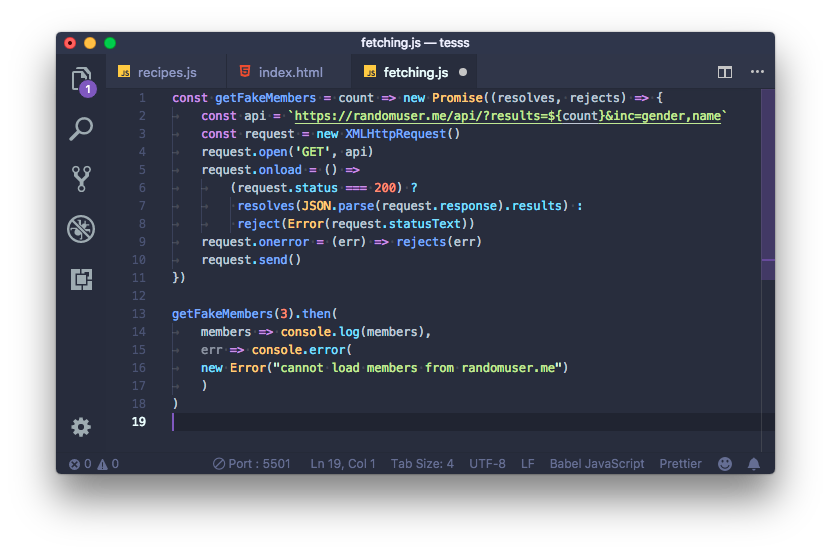Change Tab Size: 4 indentation setting
The width and height of the screenshot is (831, 554).
coord(422,464)
